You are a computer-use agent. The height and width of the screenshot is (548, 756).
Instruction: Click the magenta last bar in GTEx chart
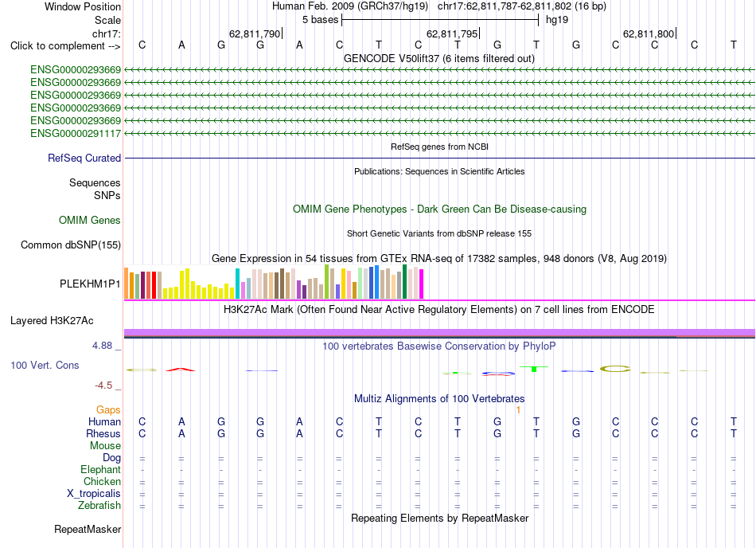coord(422,284)
